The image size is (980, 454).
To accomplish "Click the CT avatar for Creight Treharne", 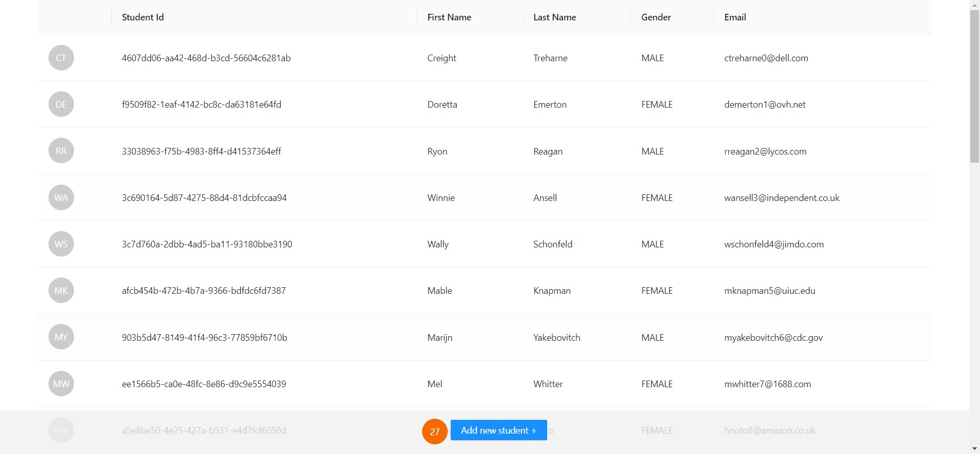I will coord(61,58).
